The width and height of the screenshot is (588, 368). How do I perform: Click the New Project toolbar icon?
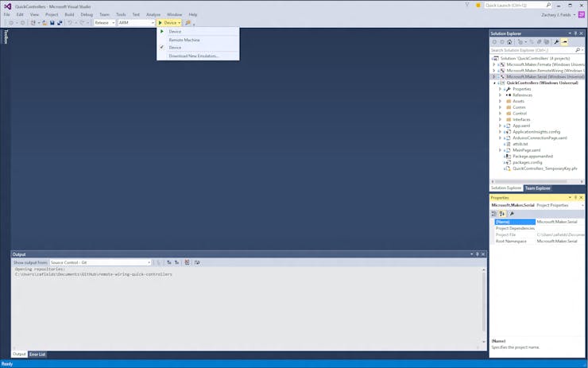coord(33,23)
